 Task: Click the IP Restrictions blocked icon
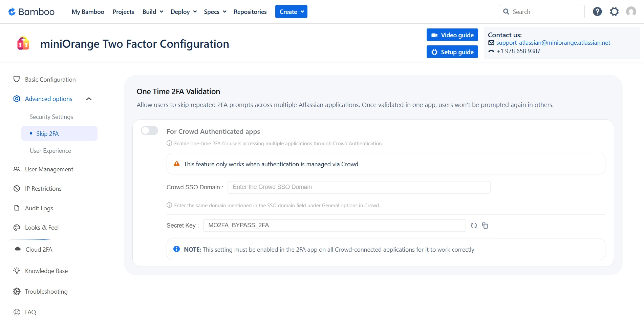click(17, 188)
